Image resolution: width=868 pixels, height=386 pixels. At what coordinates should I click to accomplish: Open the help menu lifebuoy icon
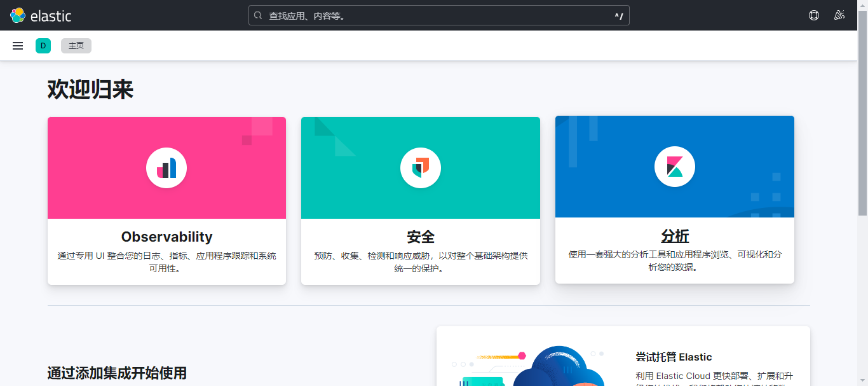click(814, 15)
